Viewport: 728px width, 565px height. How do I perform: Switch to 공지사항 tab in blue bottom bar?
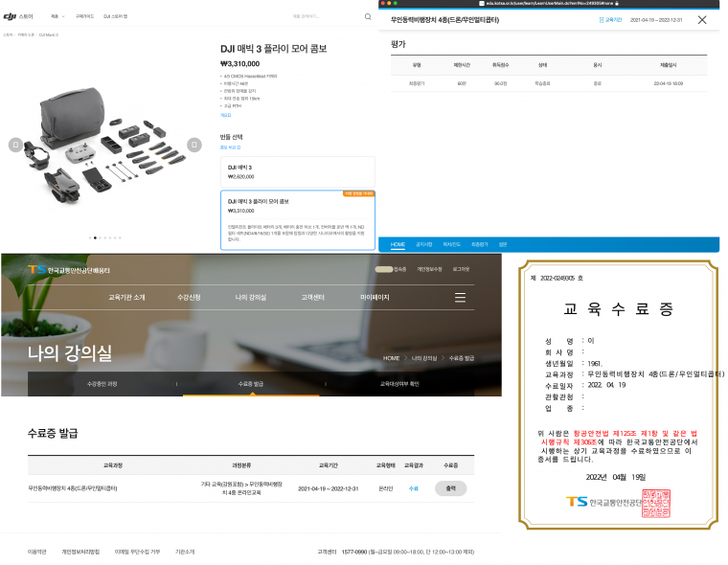(x=423, y=244)
